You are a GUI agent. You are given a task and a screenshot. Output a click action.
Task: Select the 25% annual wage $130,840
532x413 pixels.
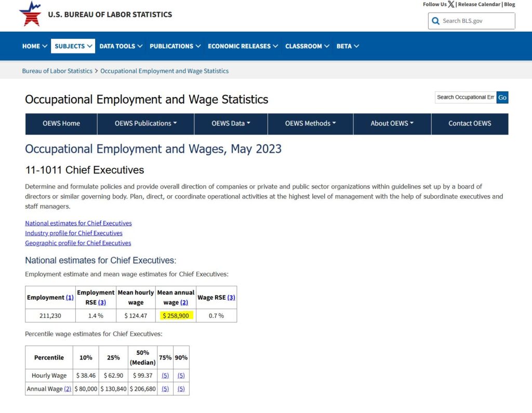tap(113, 389)
